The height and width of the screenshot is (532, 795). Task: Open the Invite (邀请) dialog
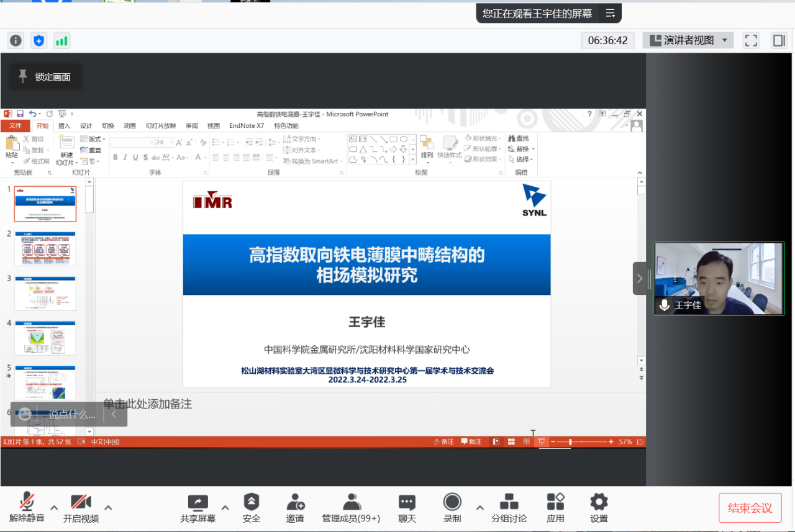[x=296, y=508]
